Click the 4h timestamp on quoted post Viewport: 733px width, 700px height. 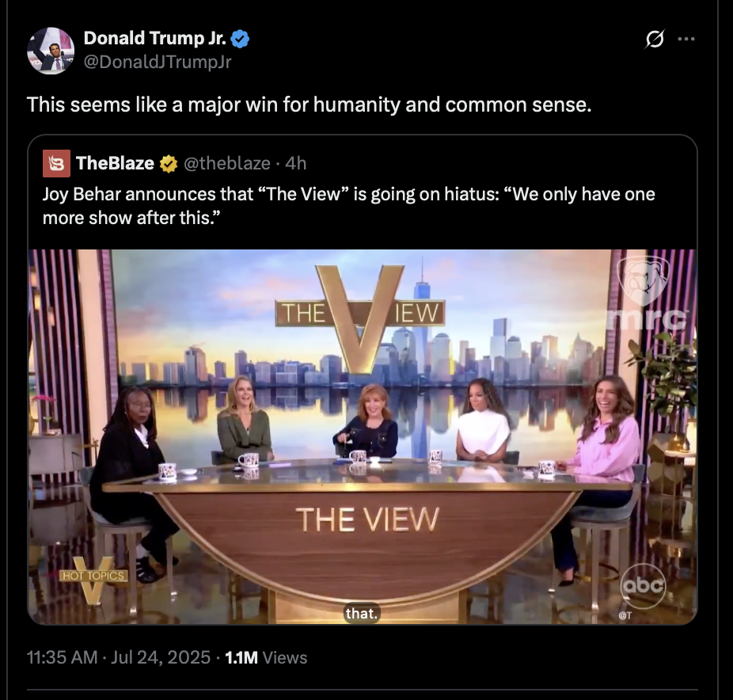click(x=295, y=163)
